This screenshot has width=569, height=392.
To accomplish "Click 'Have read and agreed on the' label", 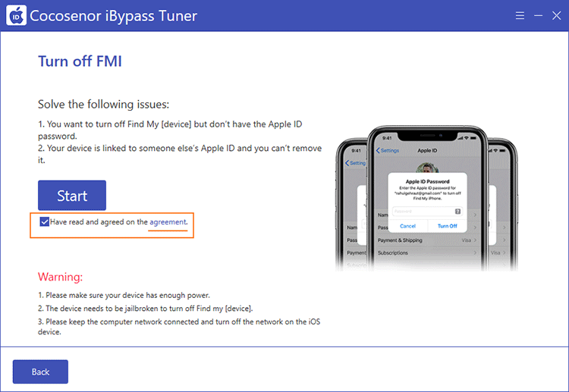I will 99,222.
